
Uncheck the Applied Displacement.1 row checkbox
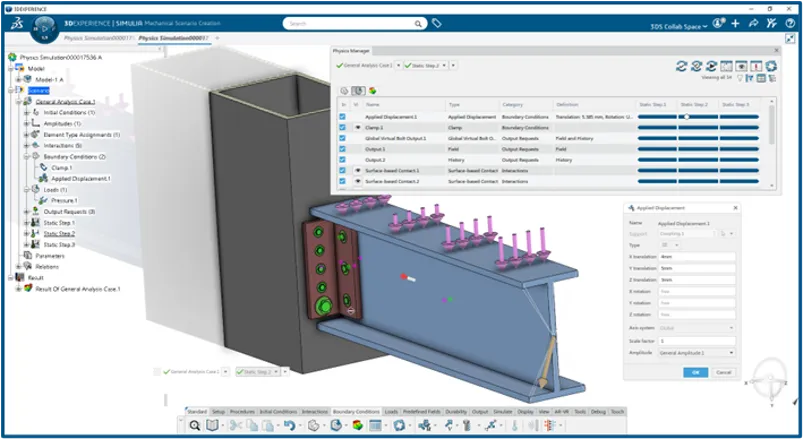tap(343, 117)
